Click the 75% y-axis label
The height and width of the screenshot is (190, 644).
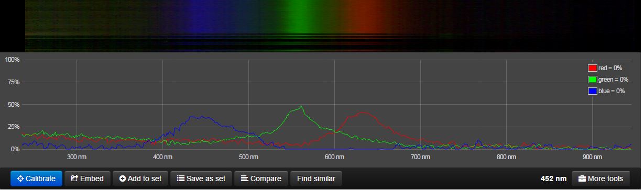pos(14,82)
